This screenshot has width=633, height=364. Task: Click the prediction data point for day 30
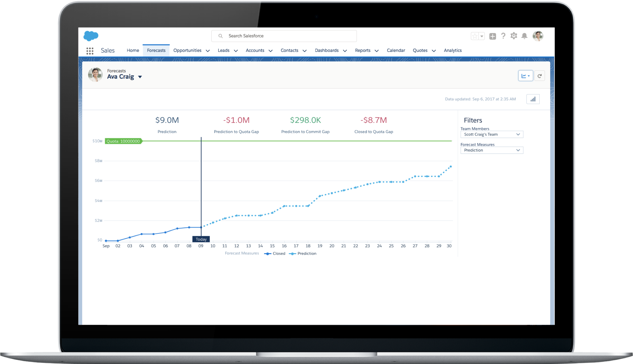451,167
